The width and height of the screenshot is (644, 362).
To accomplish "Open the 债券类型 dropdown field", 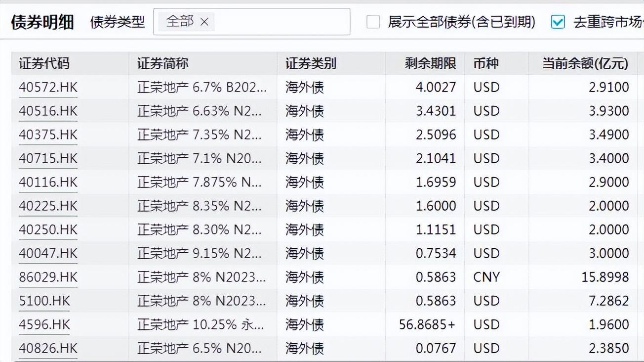I will [251, 22].
